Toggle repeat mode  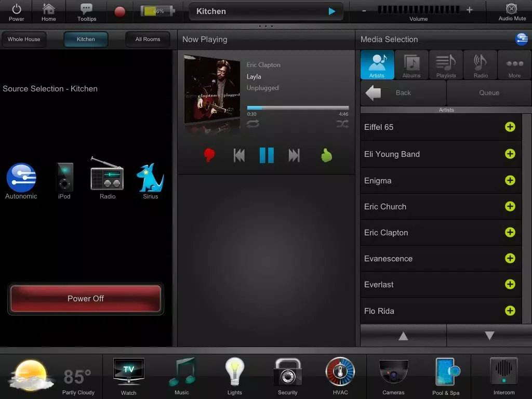point(253,124)
